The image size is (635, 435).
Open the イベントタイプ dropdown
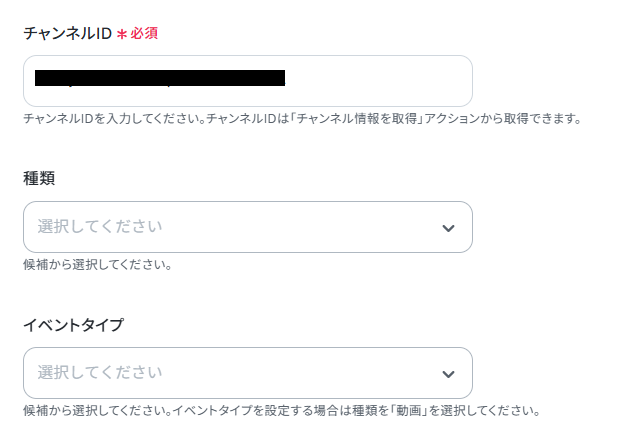coord(247,373)
